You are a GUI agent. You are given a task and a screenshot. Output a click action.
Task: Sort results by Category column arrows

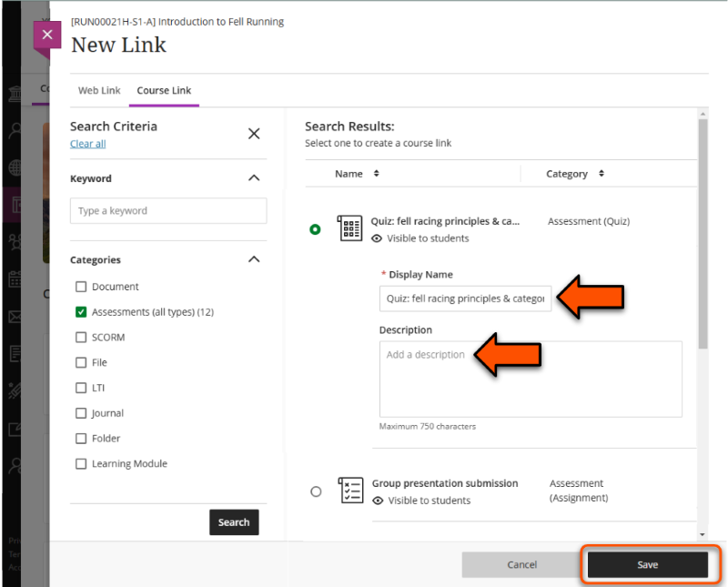(x=601, y=174)
